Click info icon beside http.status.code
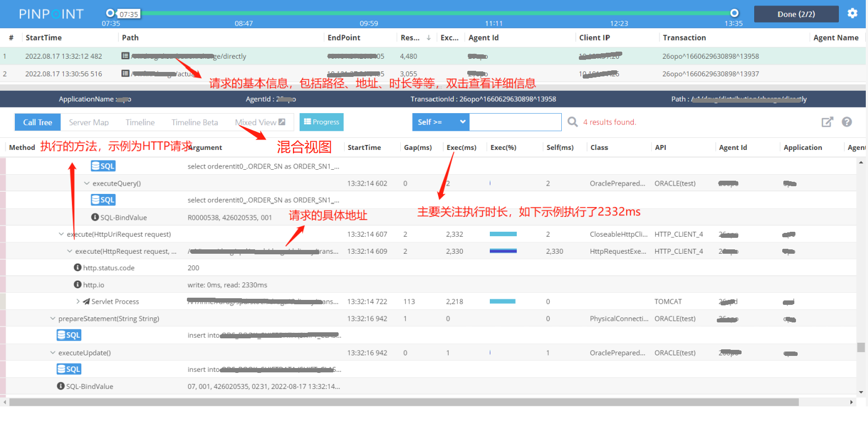Screen dimensions: 868x435 (x=78, y=267)
